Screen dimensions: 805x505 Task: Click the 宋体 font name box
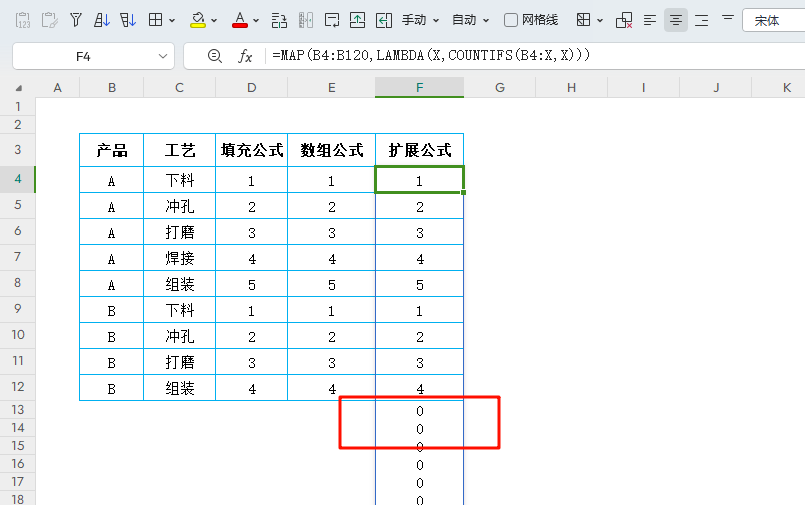(x=773, y=21)
